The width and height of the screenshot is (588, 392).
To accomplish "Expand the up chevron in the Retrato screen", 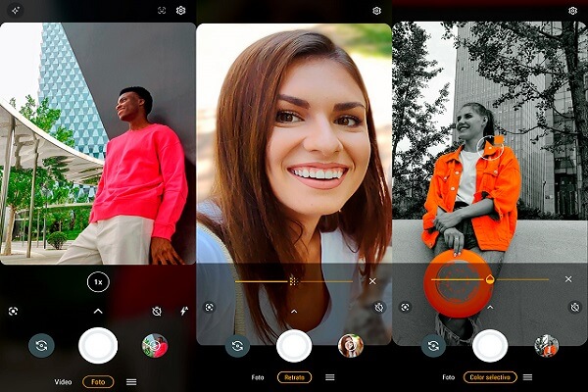I will (294, 311).
